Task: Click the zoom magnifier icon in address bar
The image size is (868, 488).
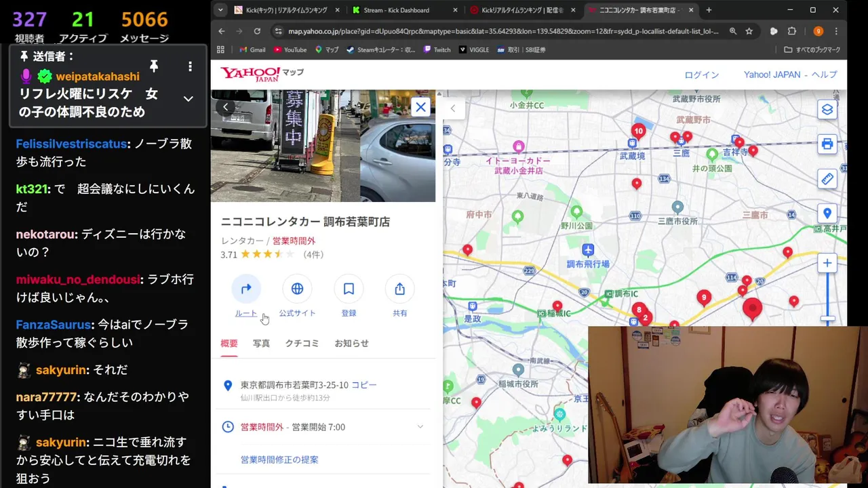Action: pos(733,31)
